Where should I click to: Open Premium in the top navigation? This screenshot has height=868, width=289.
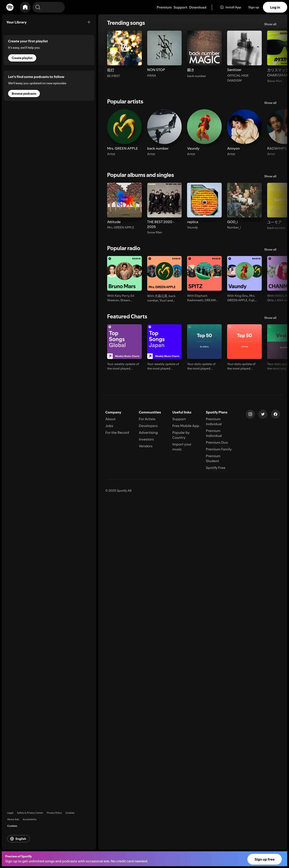click(x=164, y=7)
